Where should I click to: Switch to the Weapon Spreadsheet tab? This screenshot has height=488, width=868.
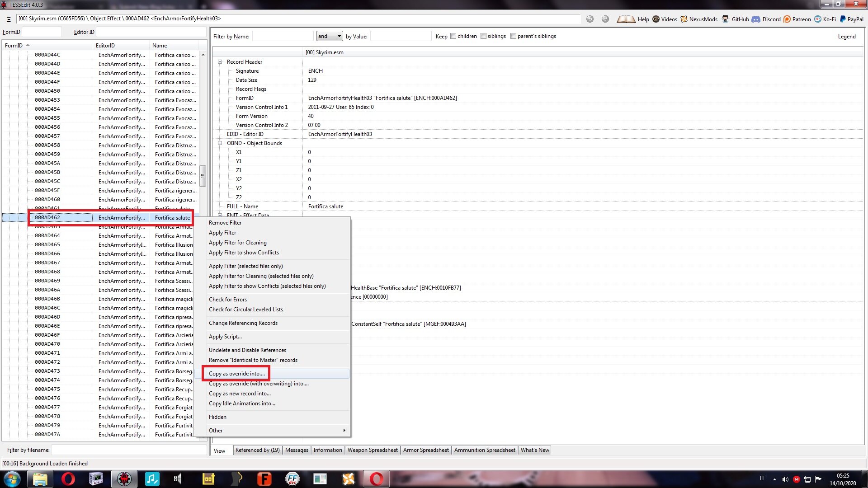coord(373,450)
